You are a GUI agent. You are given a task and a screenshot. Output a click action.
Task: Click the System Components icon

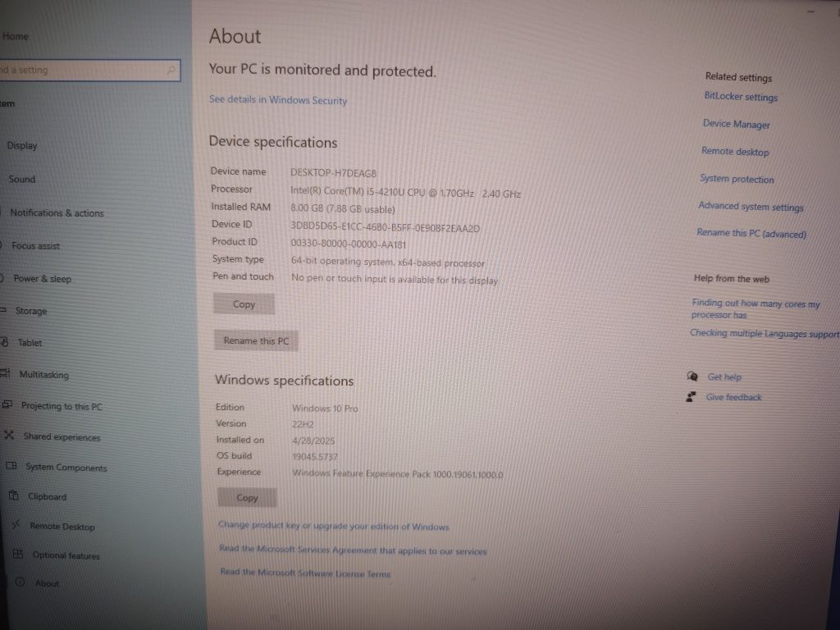pos(11,466)
